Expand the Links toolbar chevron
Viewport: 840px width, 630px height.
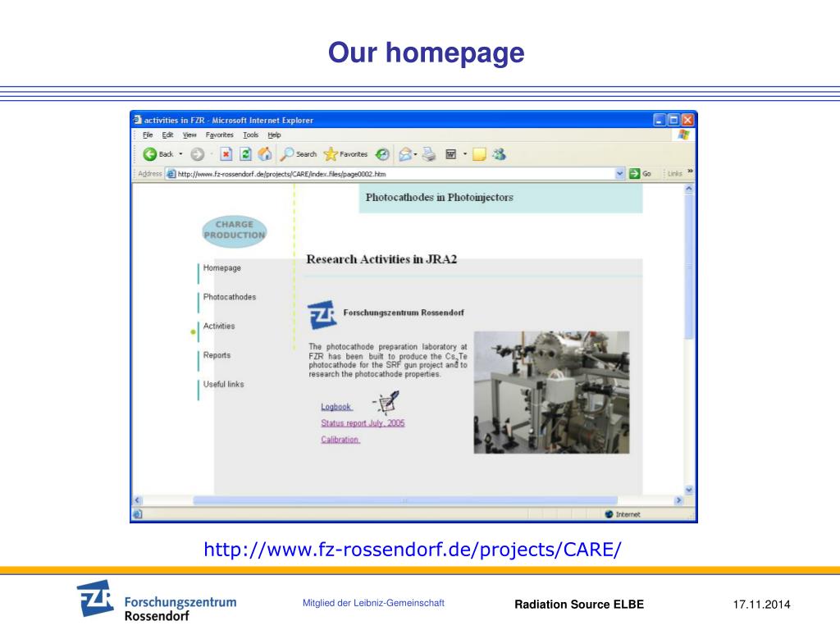click(690, 171)
